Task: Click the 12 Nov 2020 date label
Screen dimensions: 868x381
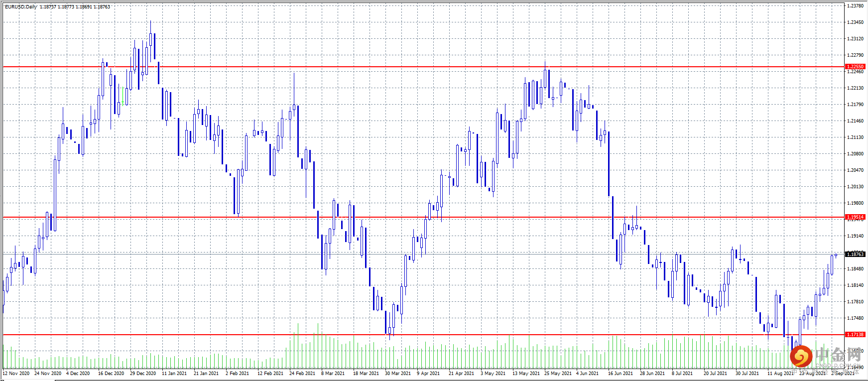Action: point(16,374)
